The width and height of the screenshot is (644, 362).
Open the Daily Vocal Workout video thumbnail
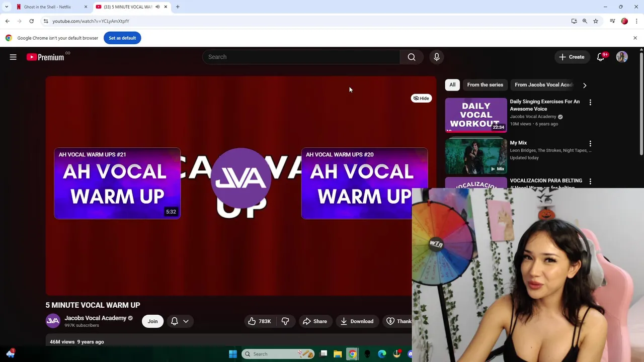tap(476, 115)
